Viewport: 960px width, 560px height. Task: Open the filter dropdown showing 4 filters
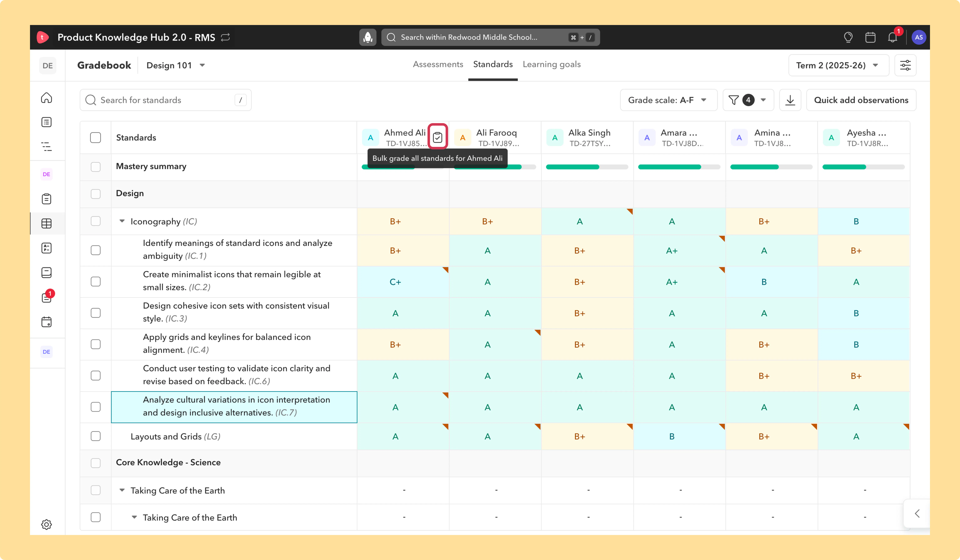pyautogui.click(x=748, y=100)
